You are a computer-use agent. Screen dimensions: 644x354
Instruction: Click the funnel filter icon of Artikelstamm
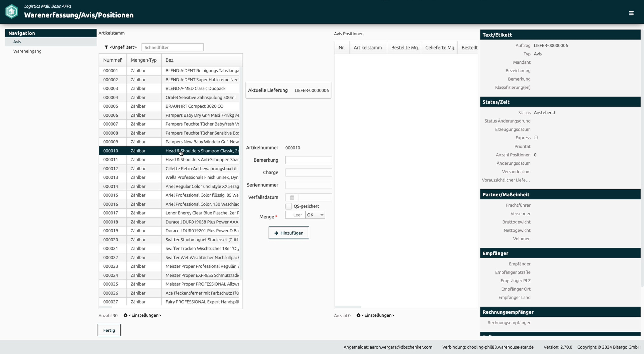pos(106,47)
